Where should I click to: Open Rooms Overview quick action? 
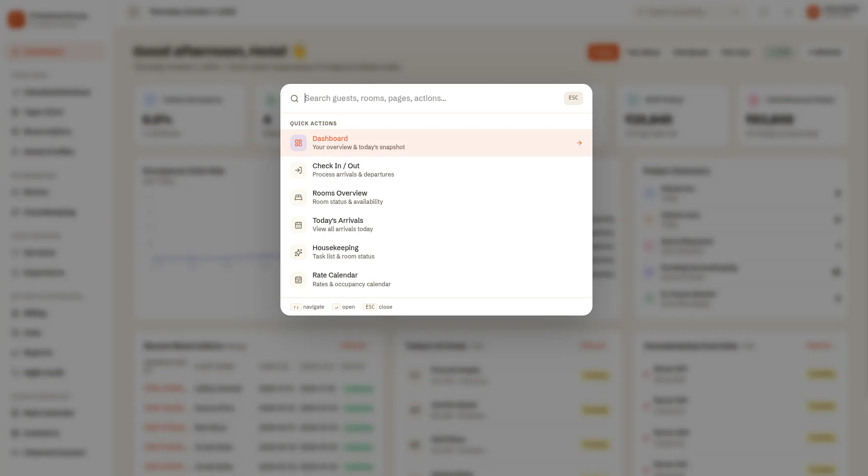tap(436, 198)
